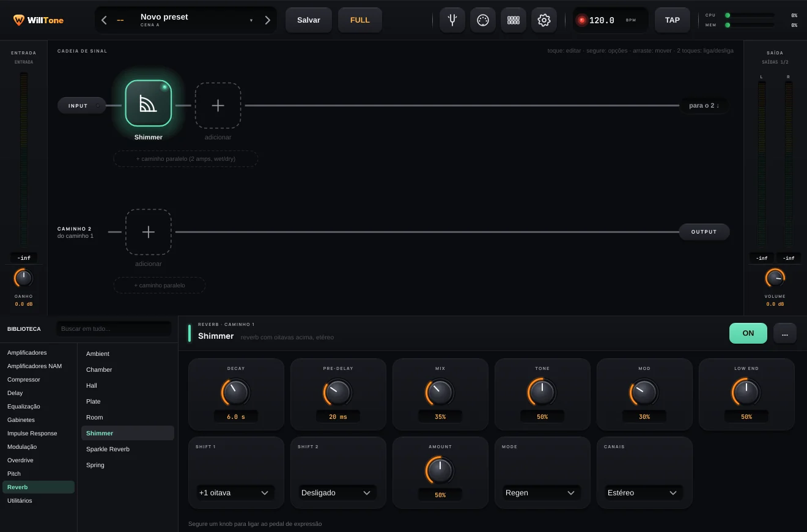
Task: Choose the Sparkle Reverb entry
Action: click(x=128, y=449)
